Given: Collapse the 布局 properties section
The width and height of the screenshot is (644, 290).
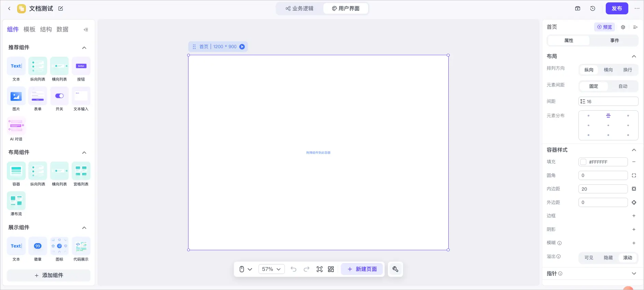Looking at the screenshot, I should click(x=634, y=56).
